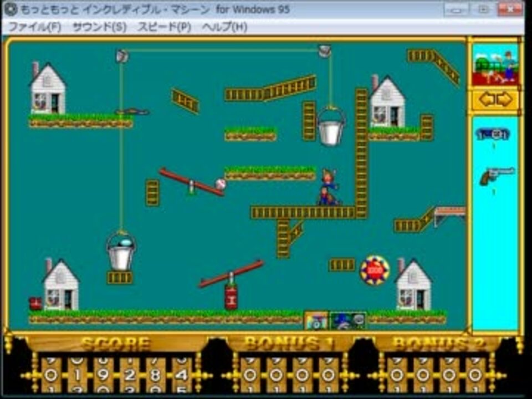The height and width of the screenshot is (399, 532).
Task: Open the スピード(P) menu
Action: 164,27
